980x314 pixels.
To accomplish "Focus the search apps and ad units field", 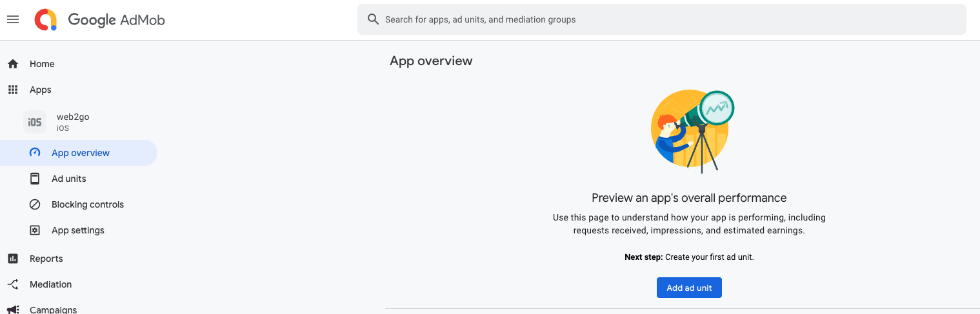I will pos(671,19).
